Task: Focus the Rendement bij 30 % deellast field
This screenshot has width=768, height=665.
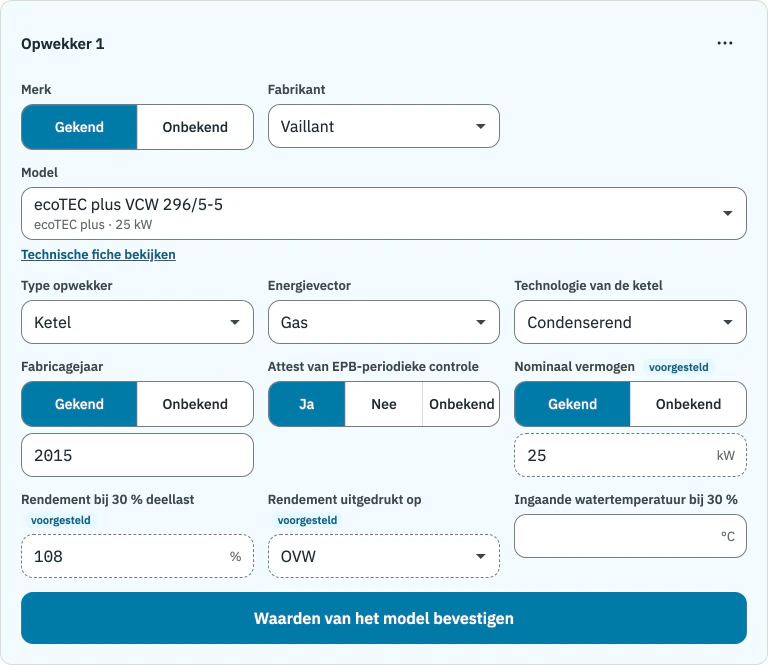Action: point(137,556)
